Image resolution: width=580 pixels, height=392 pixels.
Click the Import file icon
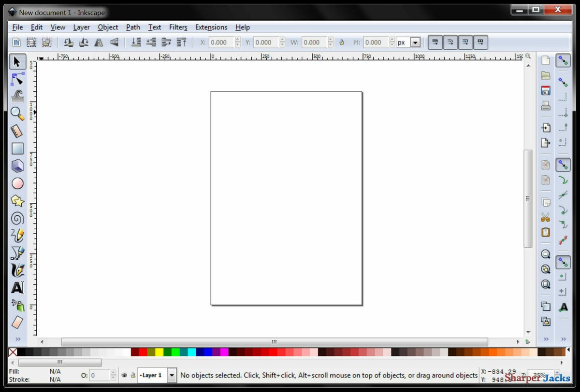(546, 128)
